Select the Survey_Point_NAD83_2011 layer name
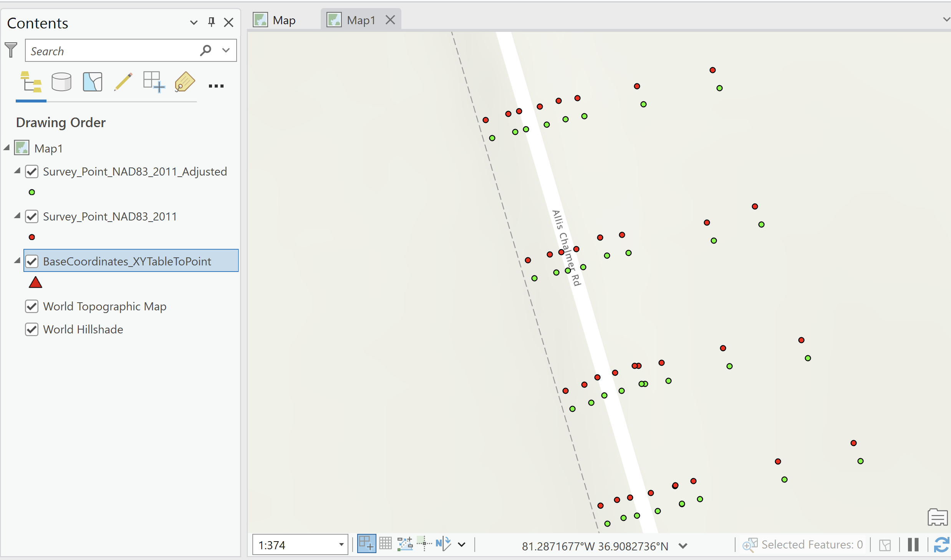This screenshot has width=951, height=560. tap(110, 216)
